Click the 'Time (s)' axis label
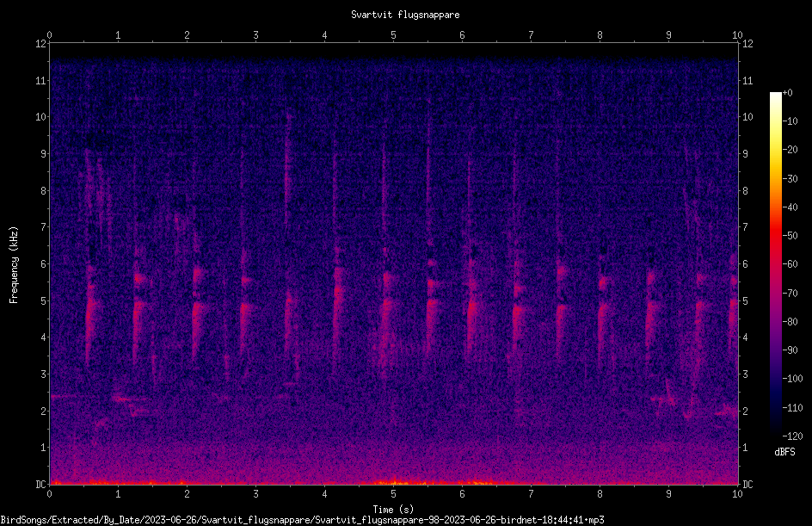This screenshot has height=526, width=812. click(x=394, y=510)
